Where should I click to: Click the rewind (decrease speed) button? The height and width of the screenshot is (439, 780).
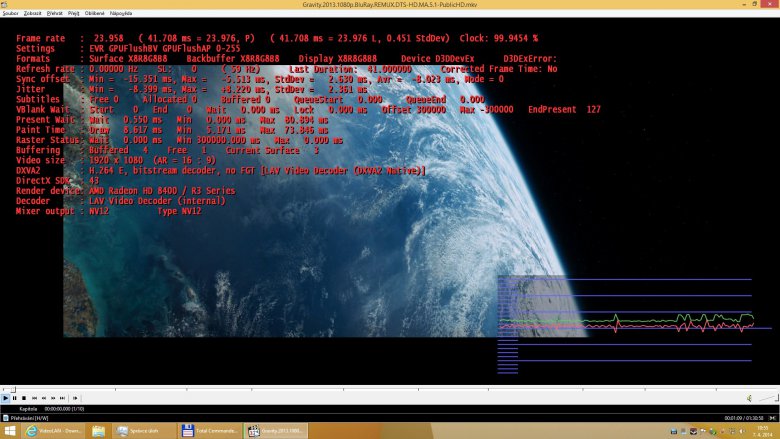[x=44, y=398]
